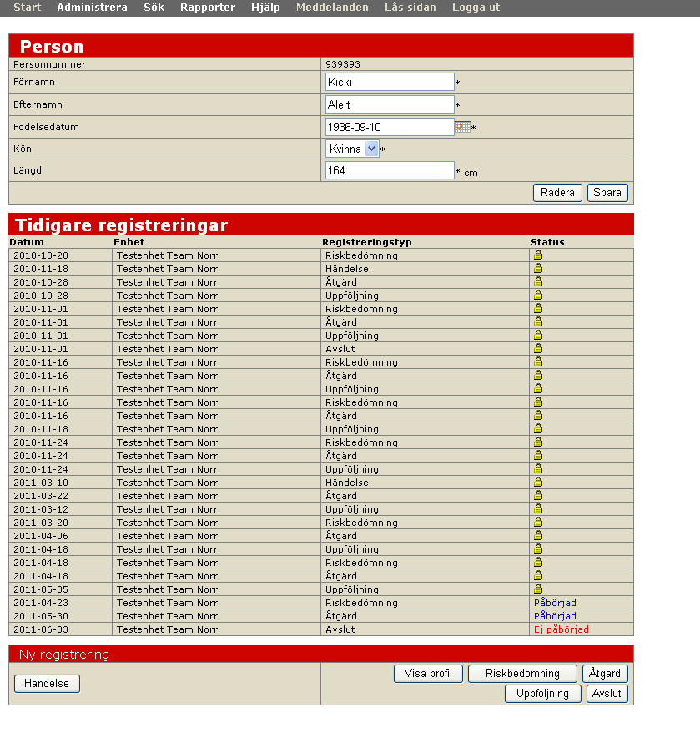700x733 pixels.
Task: Go to Start in the top menu
Action: tap(27, 8)
